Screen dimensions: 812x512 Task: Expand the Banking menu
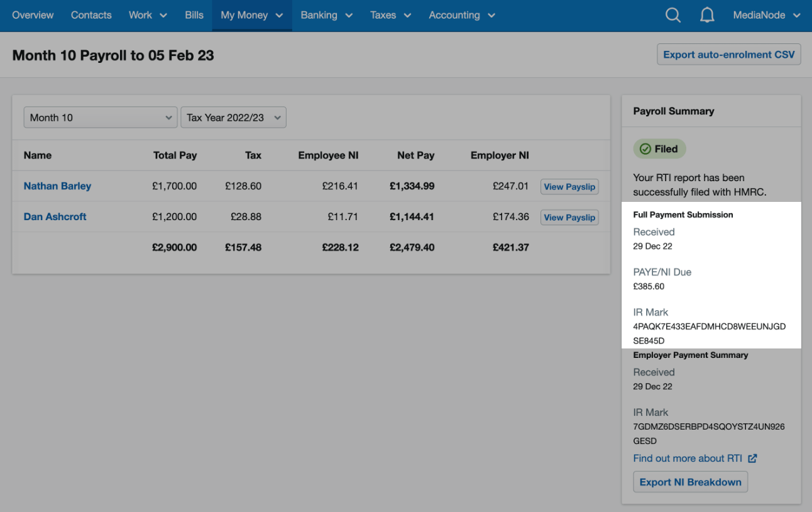(326, 15)
